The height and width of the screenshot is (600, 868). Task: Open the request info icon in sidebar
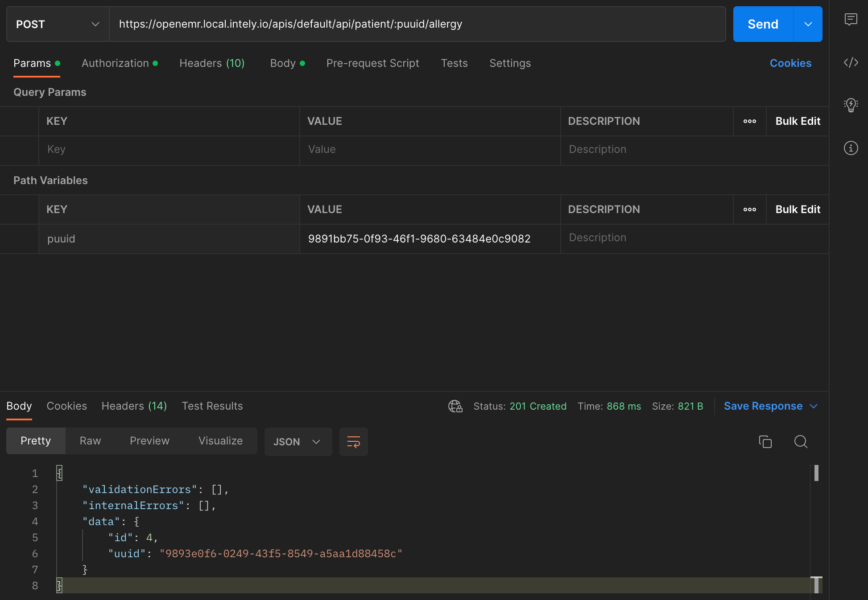tap(851, 148)
